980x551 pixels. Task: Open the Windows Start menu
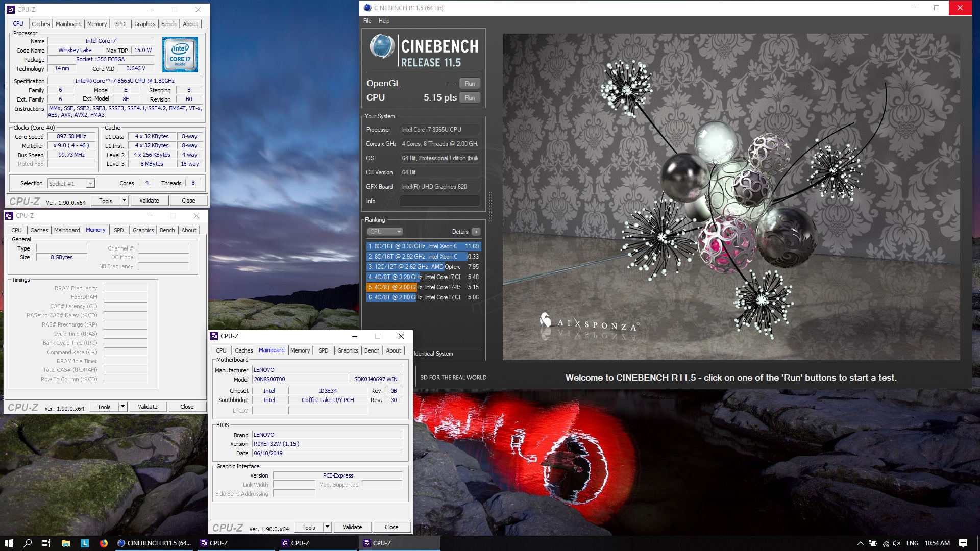pos(9,543)
